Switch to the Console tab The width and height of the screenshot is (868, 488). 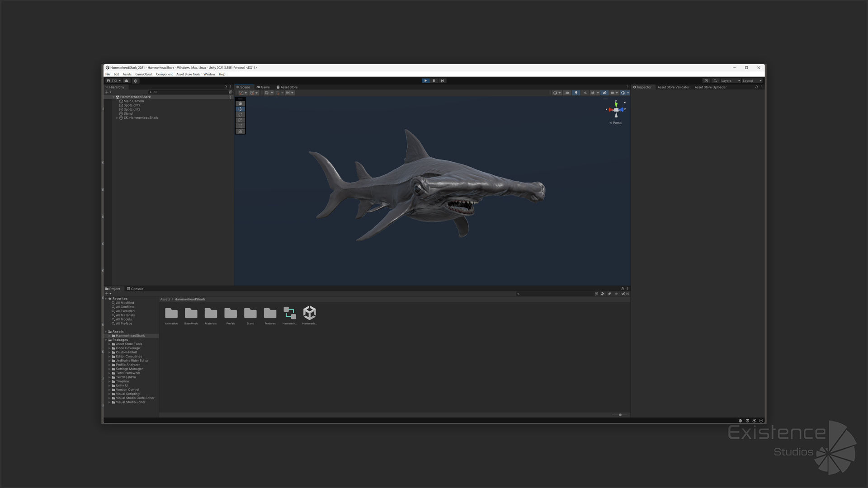135,289
